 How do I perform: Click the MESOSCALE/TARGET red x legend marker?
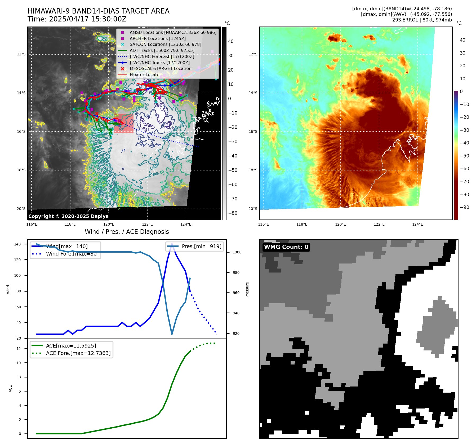click(122, 69)
